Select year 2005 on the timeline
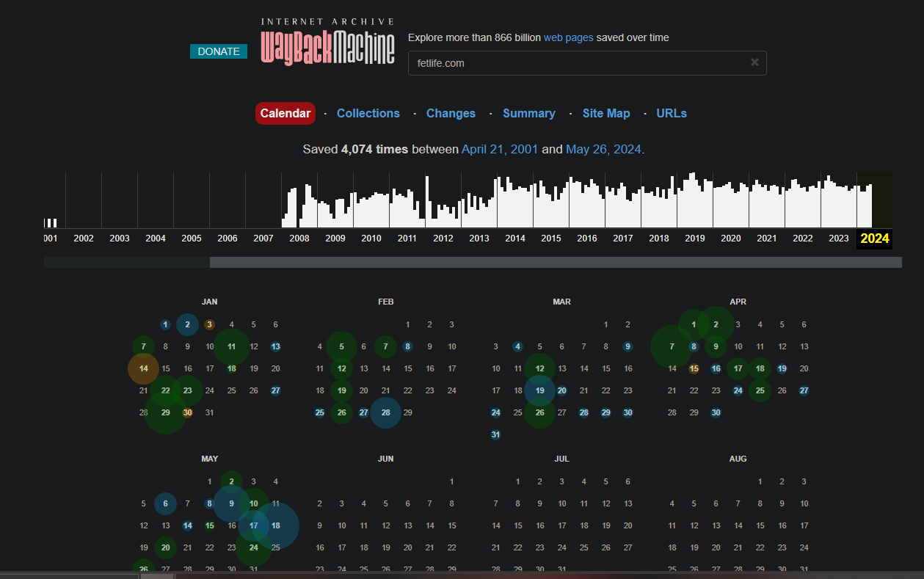The width and height of the screenshot is (924, 579). coord(192,238)
